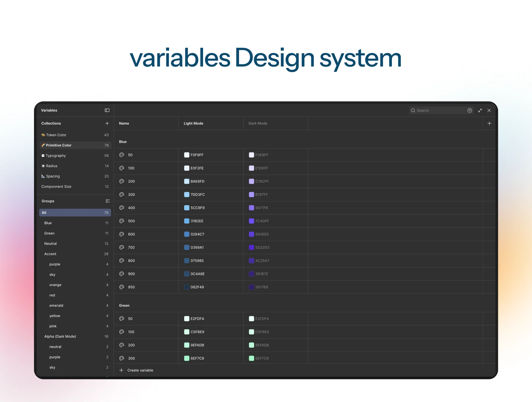The image size is (532, 402).
Task: Click the plus icon beside Create variable
Action: [121, 370]
